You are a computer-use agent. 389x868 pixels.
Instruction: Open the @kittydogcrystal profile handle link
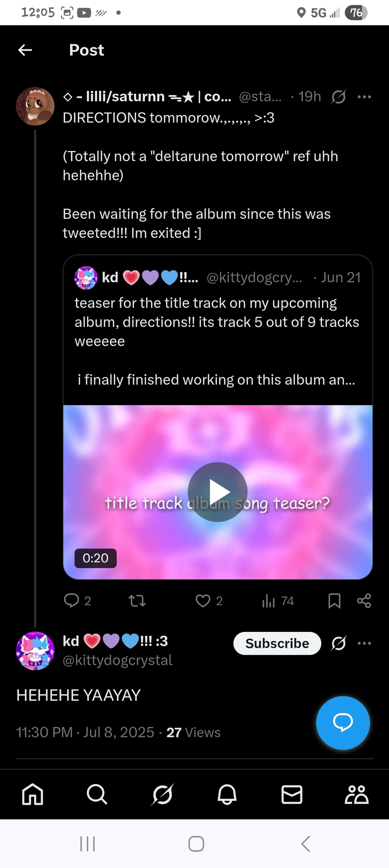pos(118,660)
